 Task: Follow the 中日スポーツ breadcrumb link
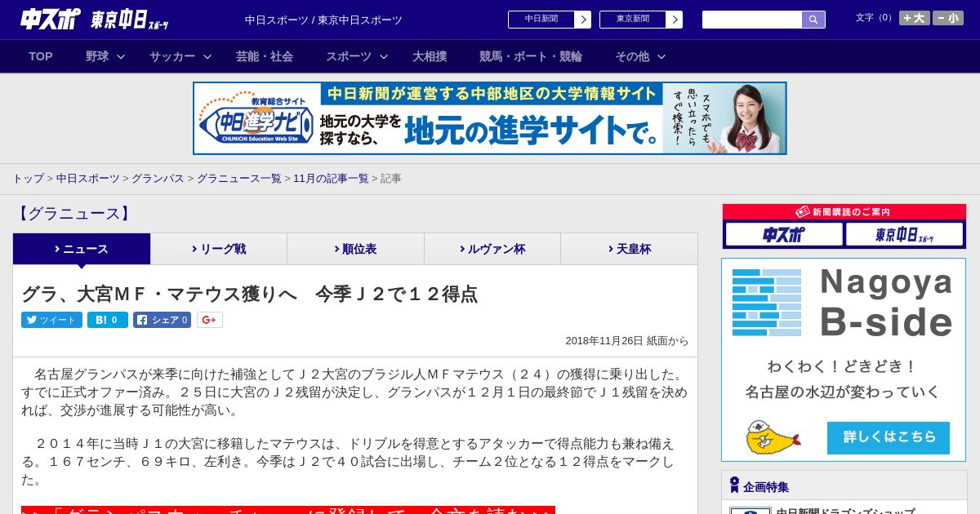click(88, 179)
